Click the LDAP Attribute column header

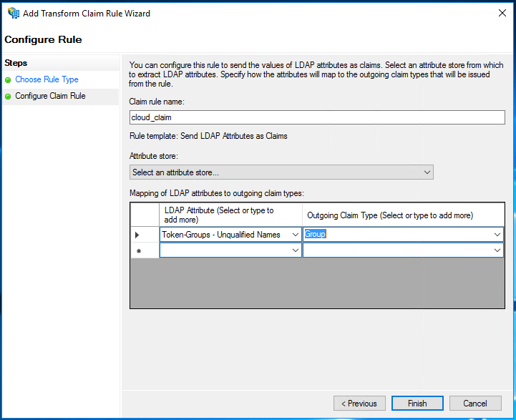click(230, 215)
